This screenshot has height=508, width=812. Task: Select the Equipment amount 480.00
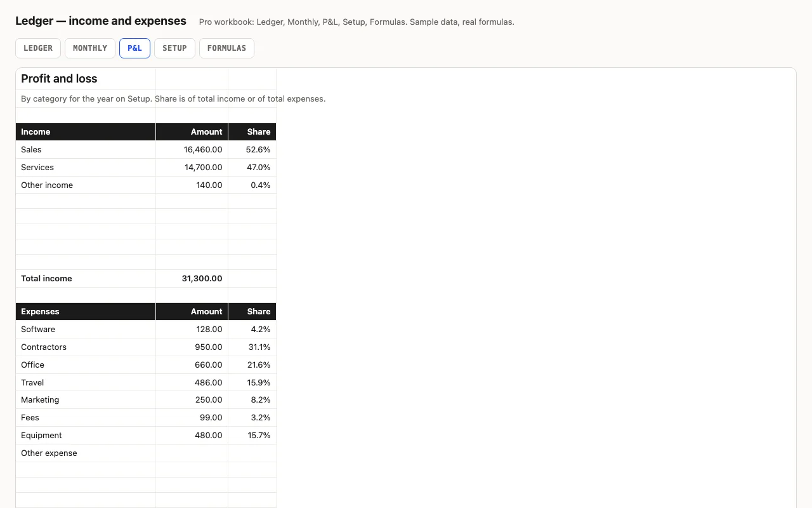(192, 436)
